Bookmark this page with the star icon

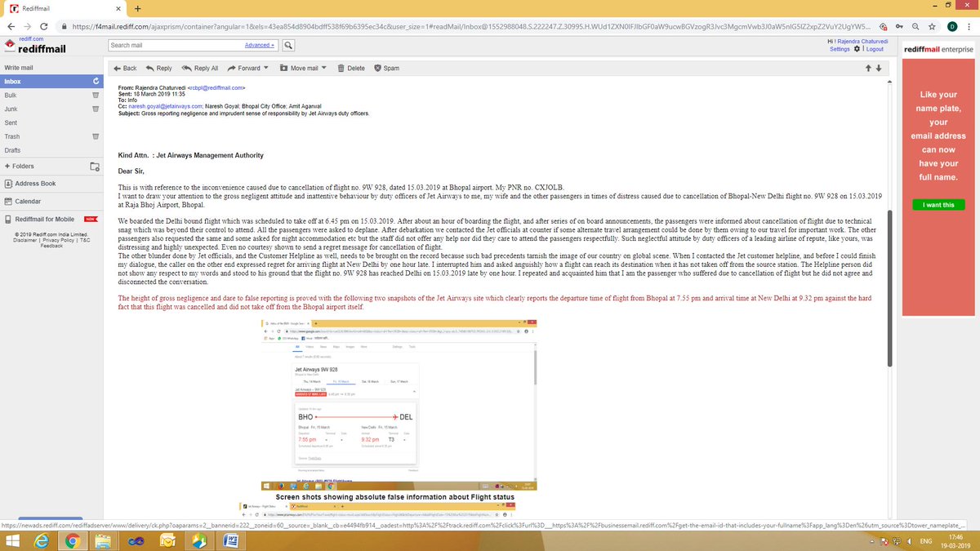point(933,26)
